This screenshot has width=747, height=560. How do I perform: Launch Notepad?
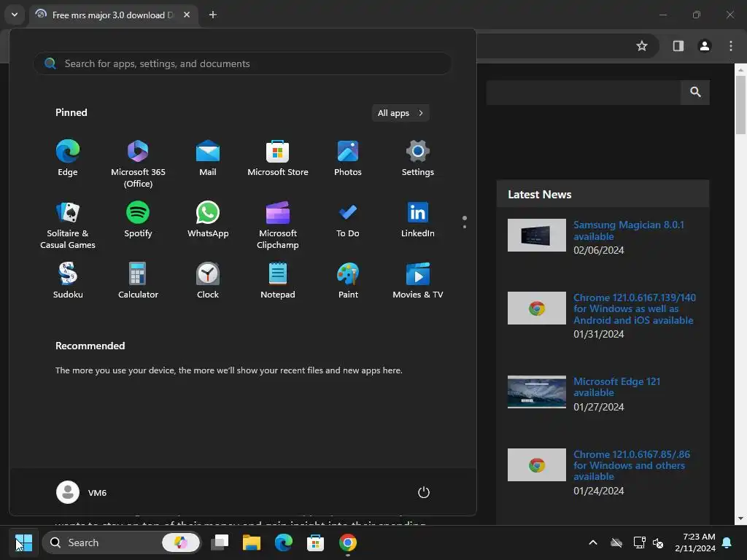click(x=278, y=281)
